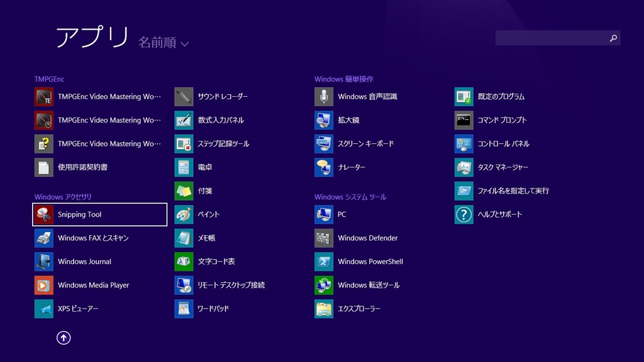This screenshot has width=644, height=362.
Task: Click up arrow to return to Start
Action: pos(64,337)
